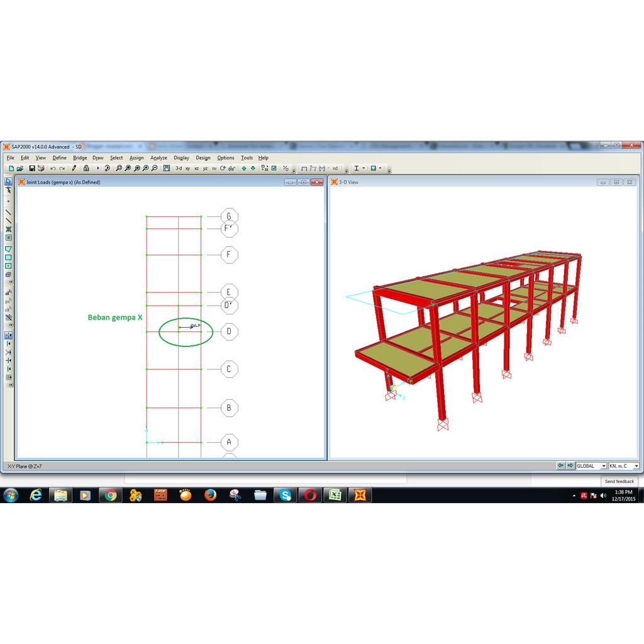Set the yz plane view
The width and height of the screenshot is (644, 644).
(206, 169)
